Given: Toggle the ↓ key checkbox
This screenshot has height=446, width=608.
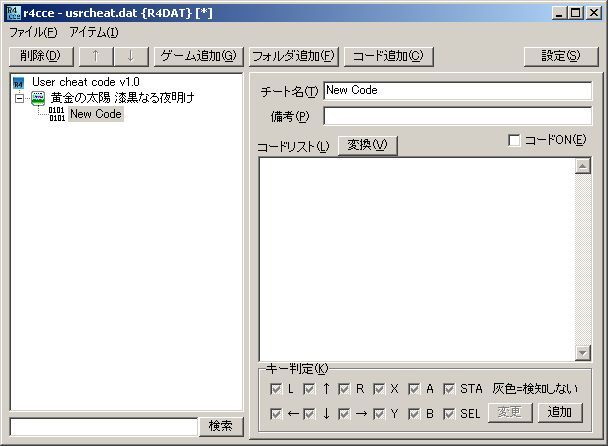Looking at the screenshot, I should tap(309, 414).
